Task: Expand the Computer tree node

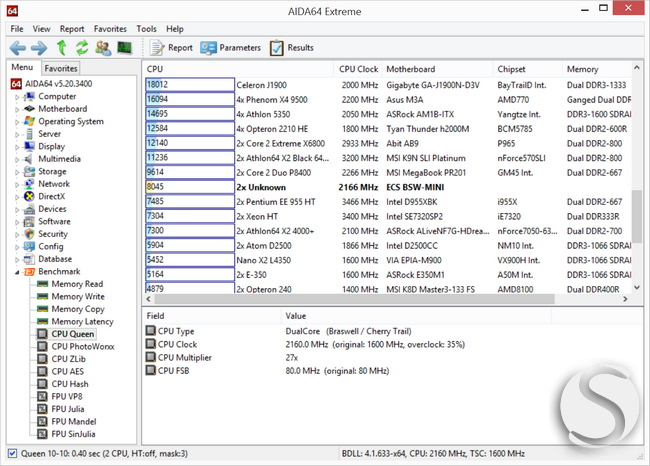Action: tap(17, 97)
